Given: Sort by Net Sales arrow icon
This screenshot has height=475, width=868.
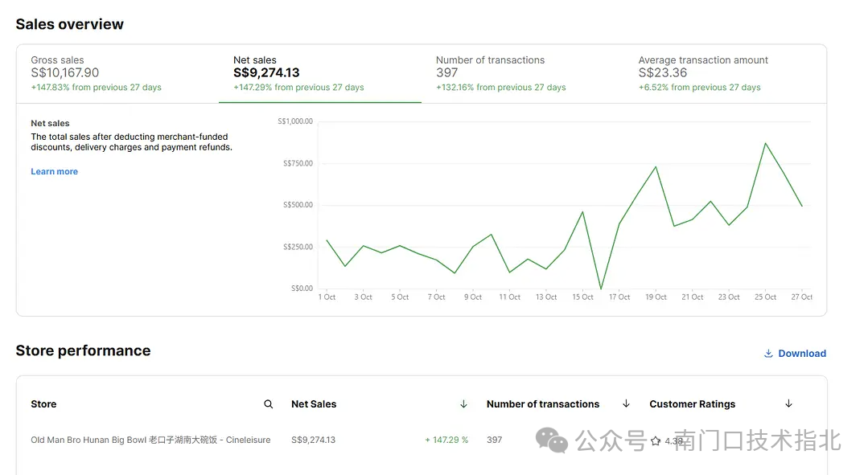Looking at the screenshot, I should click(464, 404).
